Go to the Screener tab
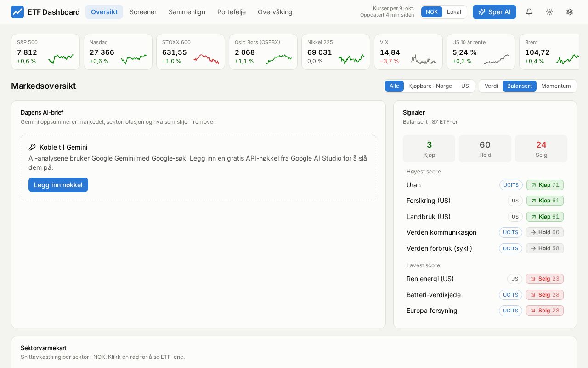This screenshot has height=368, width=588. tap(143, 12)
